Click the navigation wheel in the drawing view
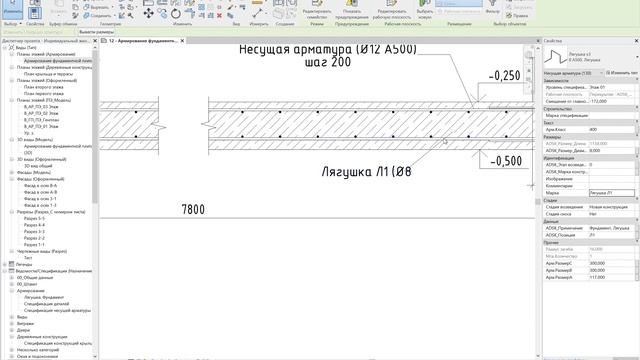This screenshot has width=640, height=360. point(529,55)
